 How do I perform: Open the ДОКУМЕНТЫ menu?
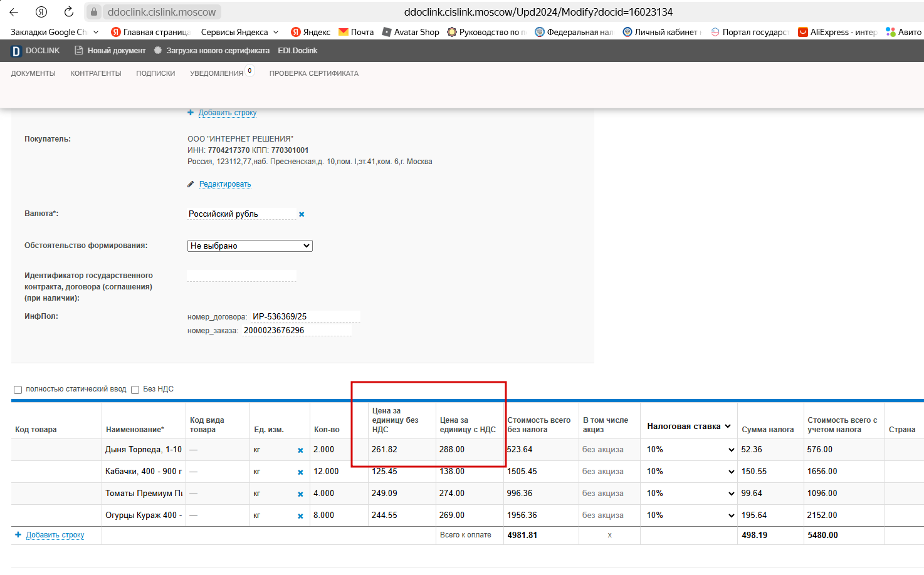click(x=33, y=73)
